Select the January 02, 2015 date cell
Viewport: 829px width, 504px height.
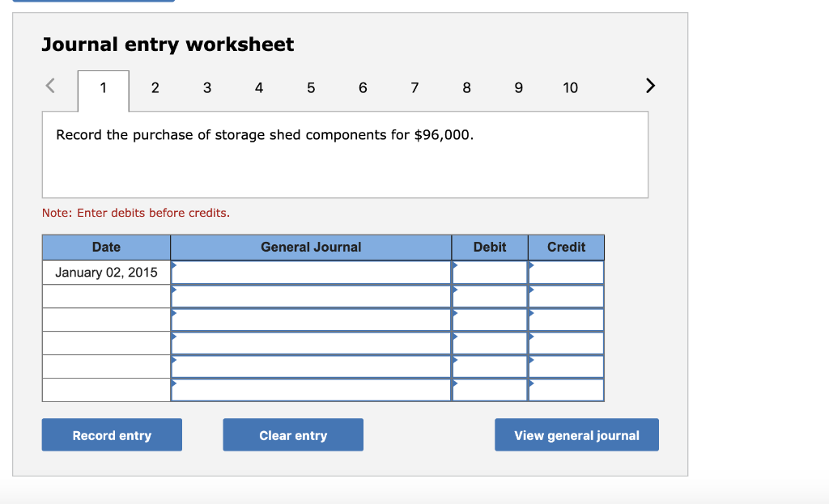105,273
